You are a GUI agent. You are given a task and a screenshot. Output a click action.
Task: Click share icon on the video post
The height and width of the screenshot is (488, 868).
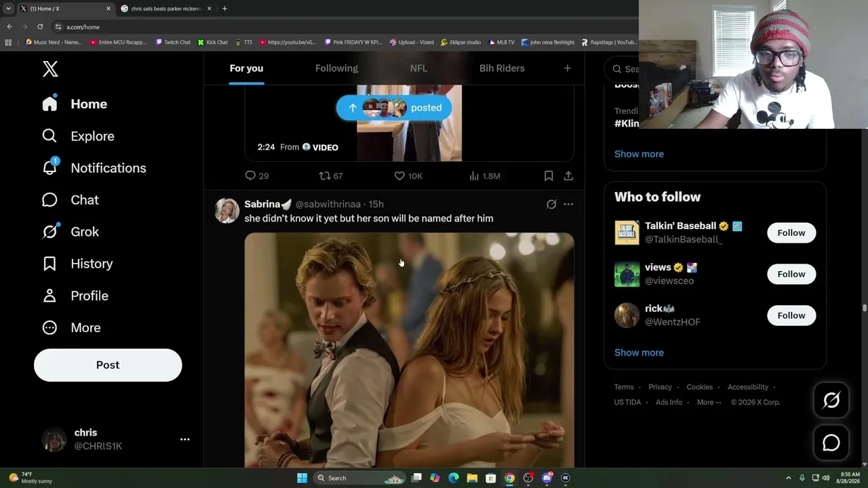(x=568, y=176)
